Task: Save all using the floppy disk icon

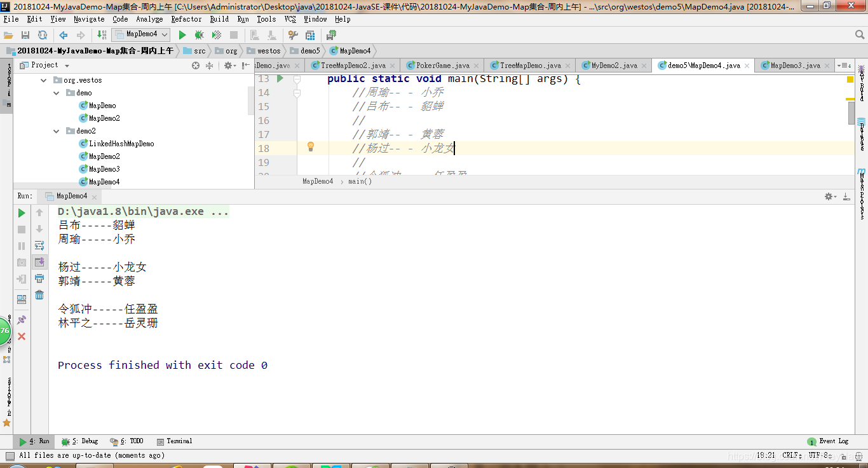Action: (25, 35)
